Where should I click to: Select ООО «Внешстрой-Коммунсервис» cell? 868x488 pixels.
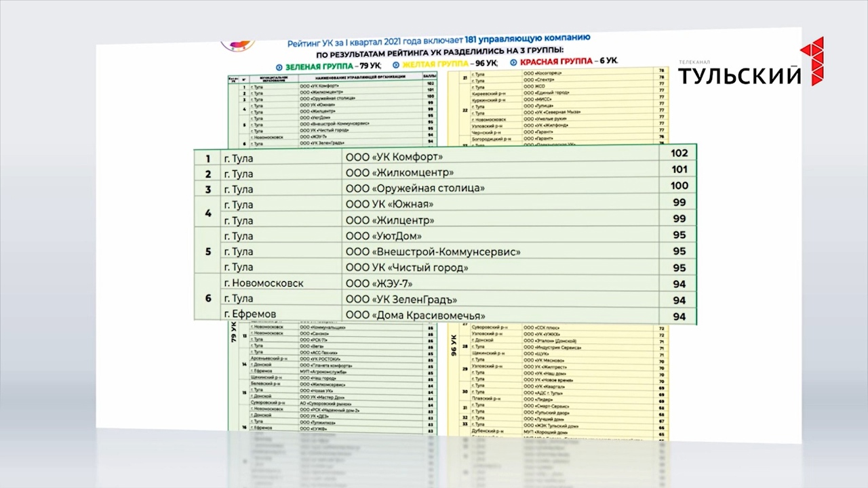point(433,251)
